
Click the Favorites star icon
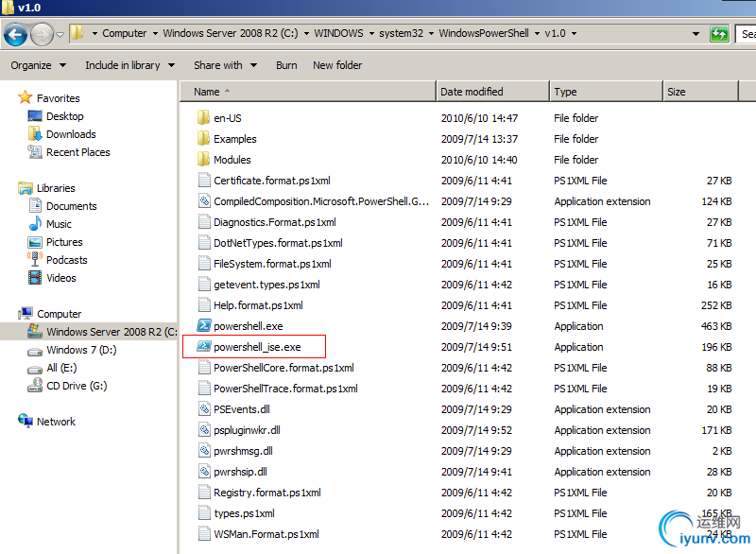point(26,97)
